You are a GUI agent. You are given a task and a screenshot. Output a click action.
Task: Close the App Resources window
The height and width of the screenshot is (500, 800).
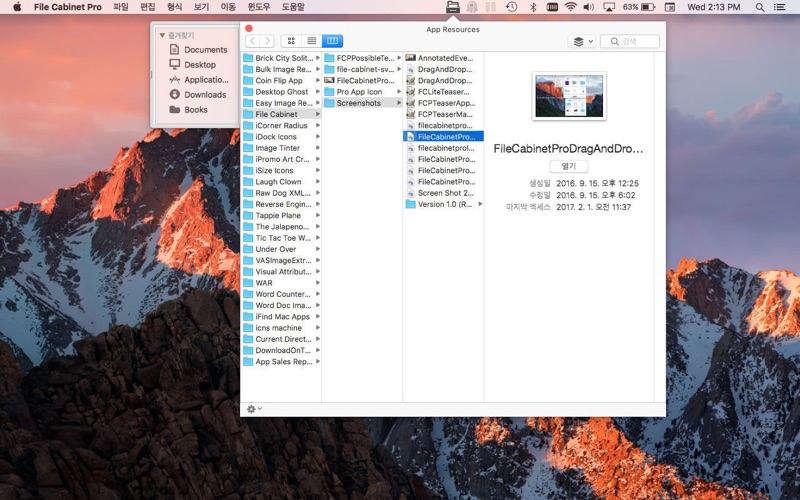click(x=248, y=29)
